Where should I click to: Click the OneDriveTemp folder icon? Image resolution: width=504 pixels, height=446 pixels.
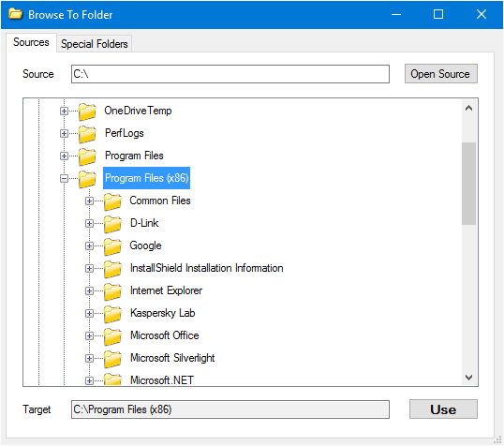pos(87,111)
